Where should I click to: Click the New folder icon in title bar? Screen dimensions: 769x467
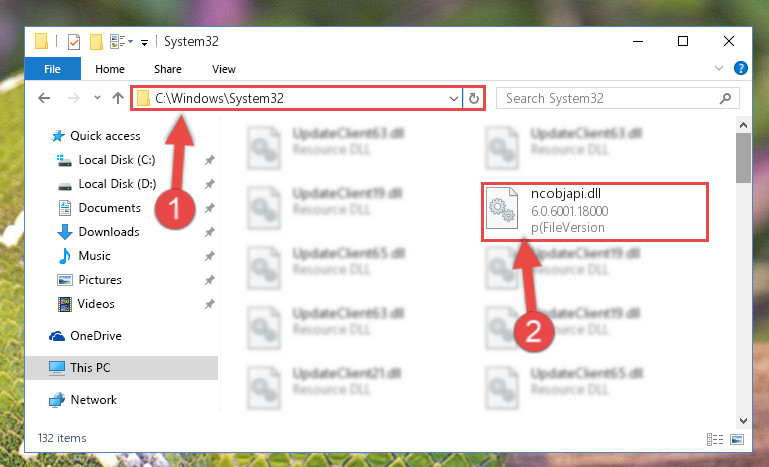[x=96, y=42]
